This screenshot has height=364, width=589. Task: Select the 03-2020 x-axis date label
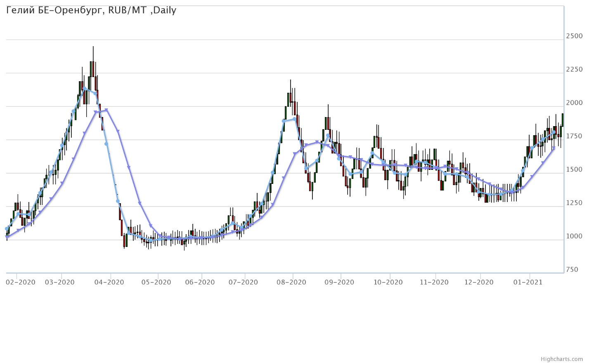click(x=59, y=282)
